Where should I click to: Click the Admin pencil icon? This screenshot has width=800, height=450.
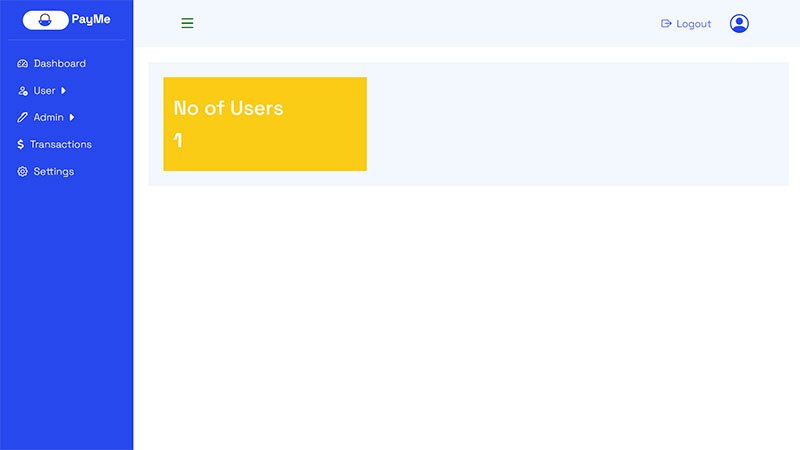[x=22, y=117]
